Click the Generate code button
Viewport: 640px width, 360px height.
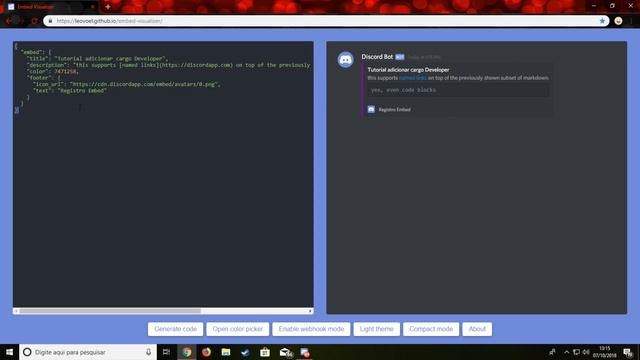[176, 329]
